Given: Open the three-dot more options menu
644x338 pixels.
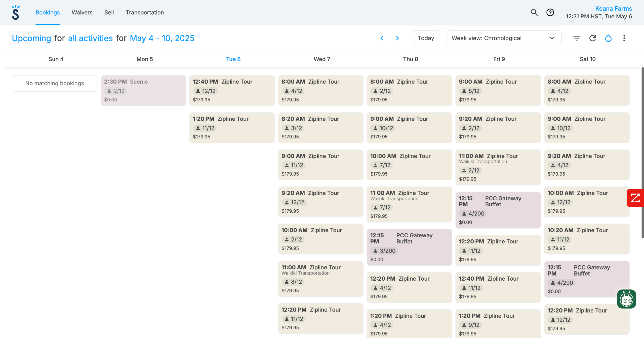Looking at the screenshot, I should 624,38.
